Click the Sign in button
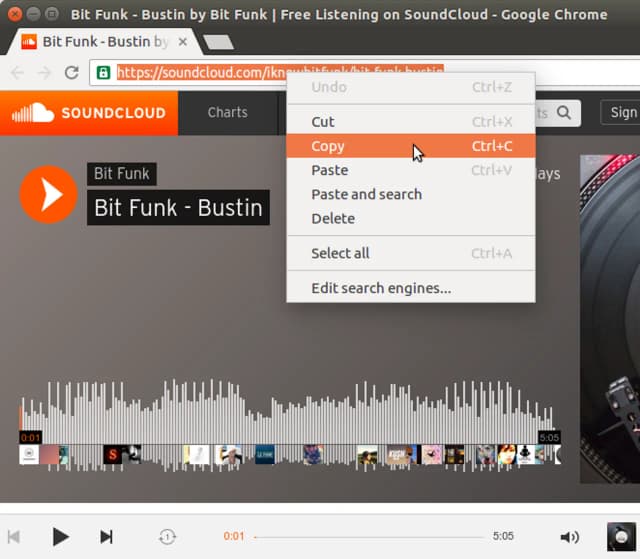 tap(622, 113)
